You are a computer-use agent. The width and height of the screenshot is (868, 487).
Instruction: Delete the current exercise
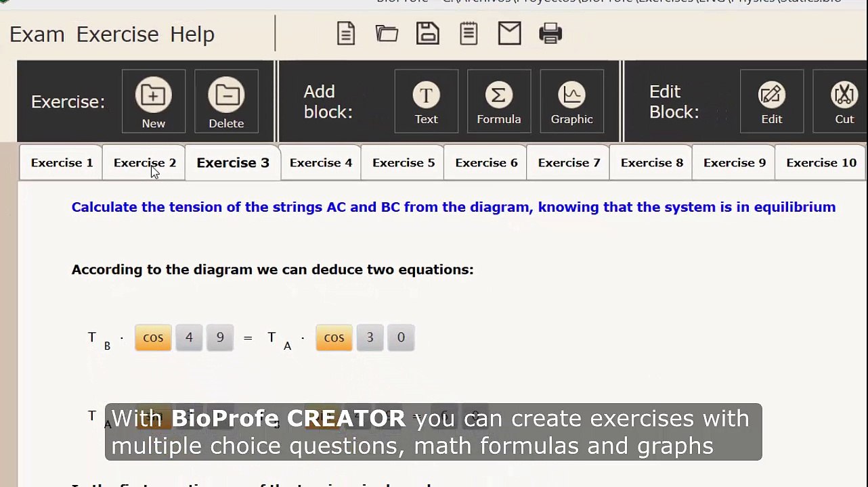tap(226, 101)
